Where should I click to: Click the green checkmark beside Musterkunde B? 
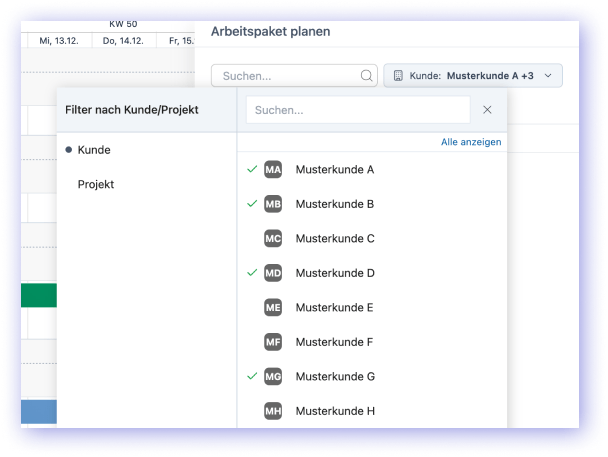tap(252, 203)
